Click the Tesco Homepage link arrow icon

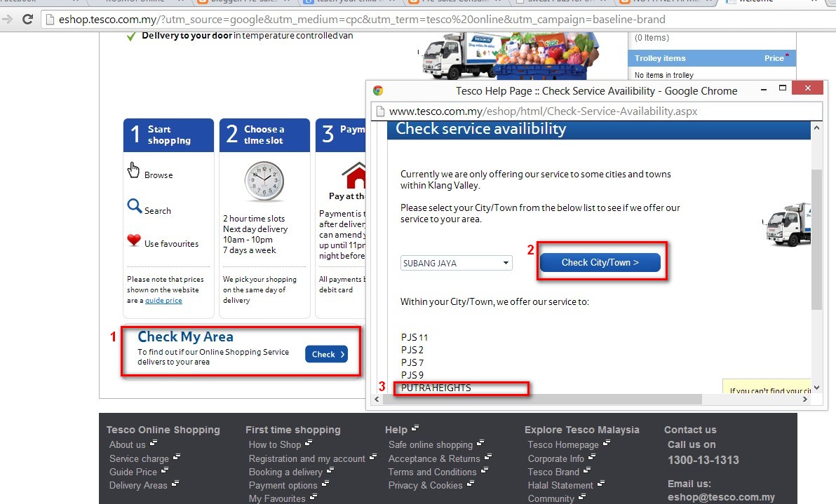coord(607,442)
